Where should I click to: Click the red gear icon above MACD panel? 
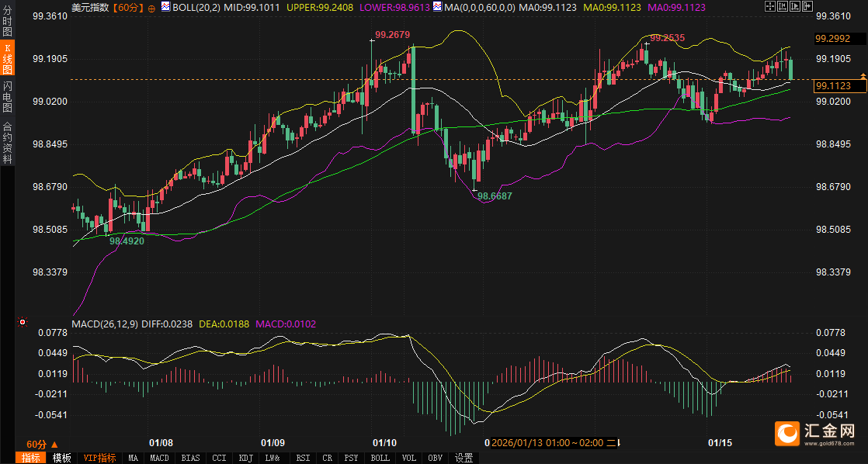(x=23, y=322)
